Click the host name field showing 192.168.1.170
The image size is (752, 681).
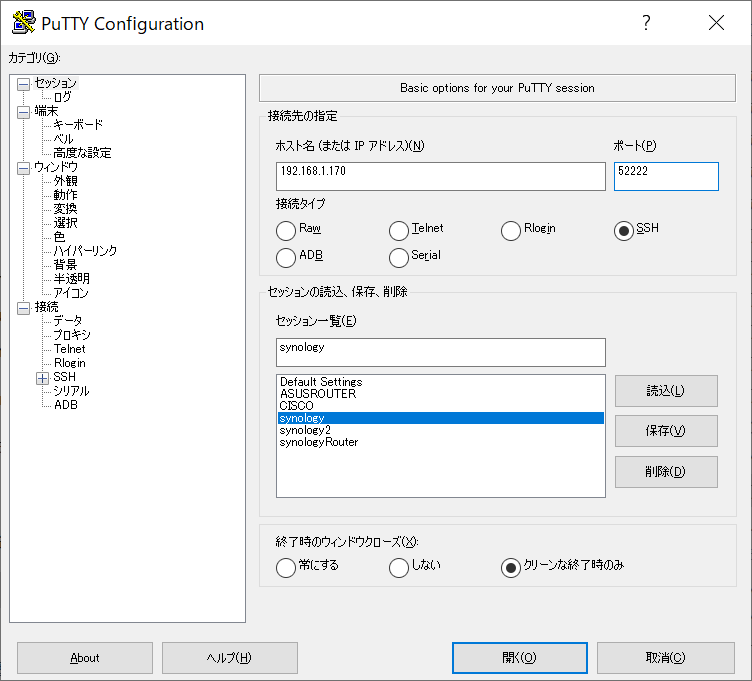[441, 176]
